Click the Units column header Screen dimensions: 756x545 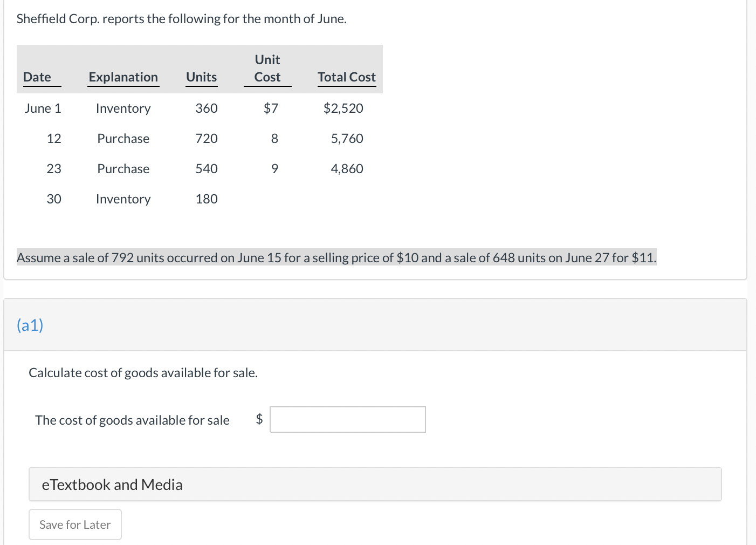(x=201, y=77)
